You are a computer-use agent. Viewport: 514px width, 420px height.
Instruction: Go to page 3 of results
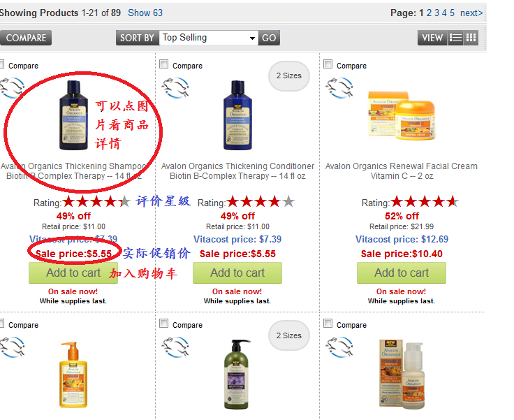coord(436,13)
